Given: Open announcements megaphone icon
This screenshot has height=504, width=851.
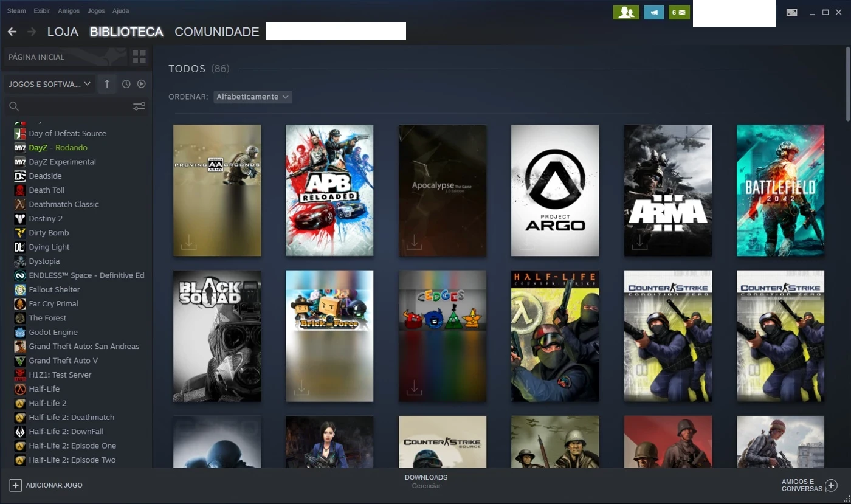Looking at the screenshot, I should [x=654, y=12].
